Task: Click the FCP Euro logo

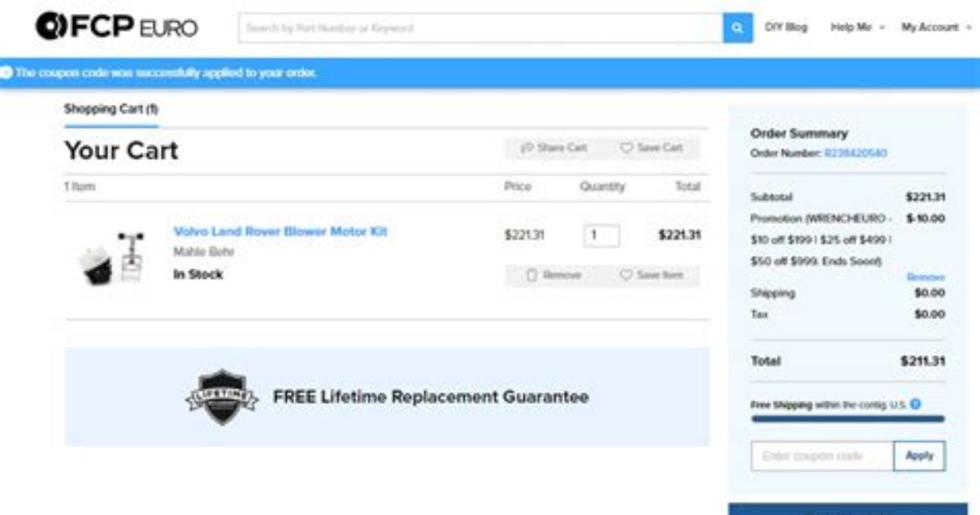Action: pos(116,27)
